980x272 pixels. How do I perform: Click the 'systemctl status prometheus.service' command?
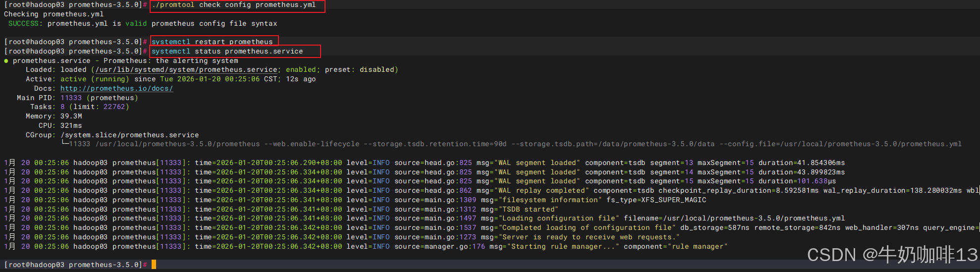[x=227, y=51]
